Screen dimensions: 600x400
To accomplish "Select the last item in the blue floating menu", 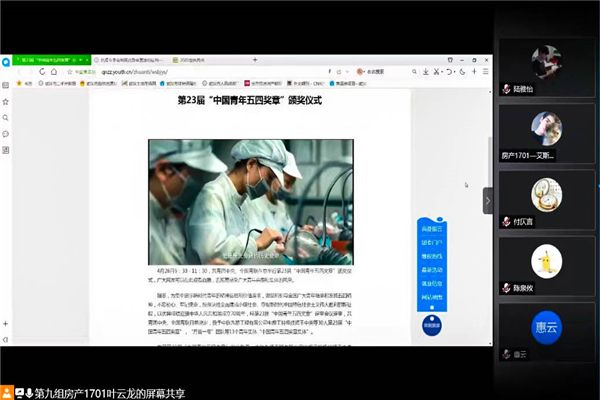I will (x=432, y=297).
